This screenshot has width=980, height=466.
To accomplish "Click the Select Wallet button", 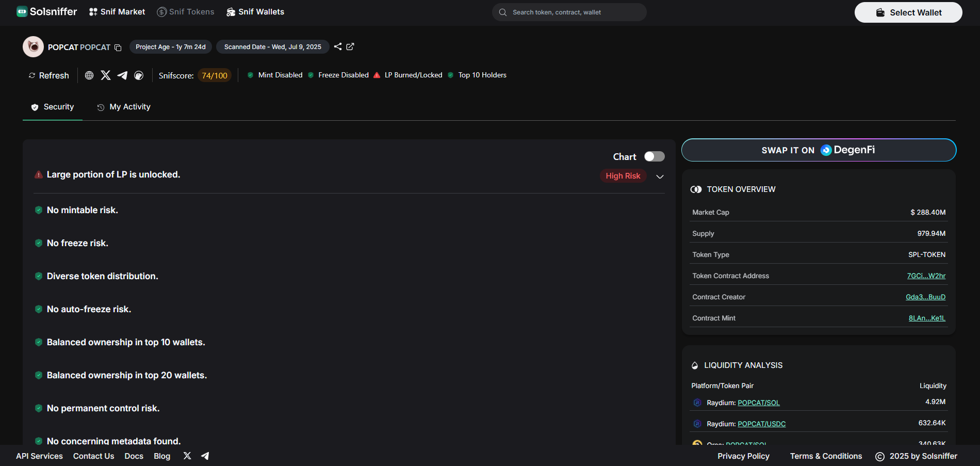I will pos(908,12).
